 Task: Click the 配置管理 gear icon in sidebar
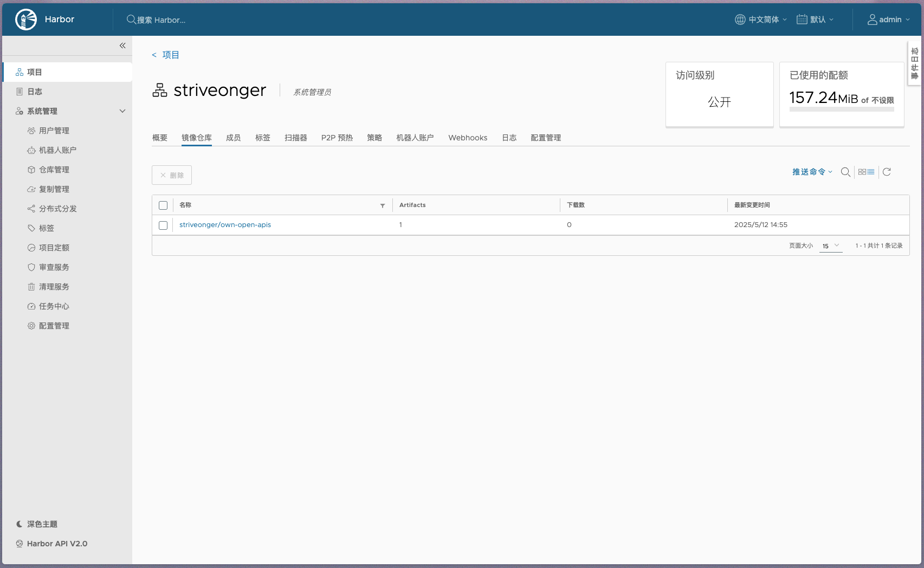click(31, 326)
